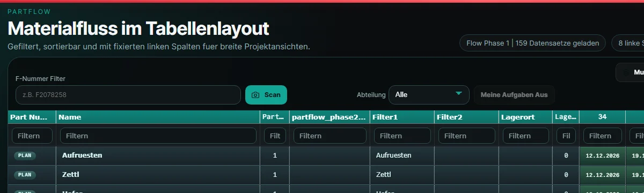Sort by the Filter2 column header
Image resolution: width=644 pixels, height=193 pixels.
[466, 117]
